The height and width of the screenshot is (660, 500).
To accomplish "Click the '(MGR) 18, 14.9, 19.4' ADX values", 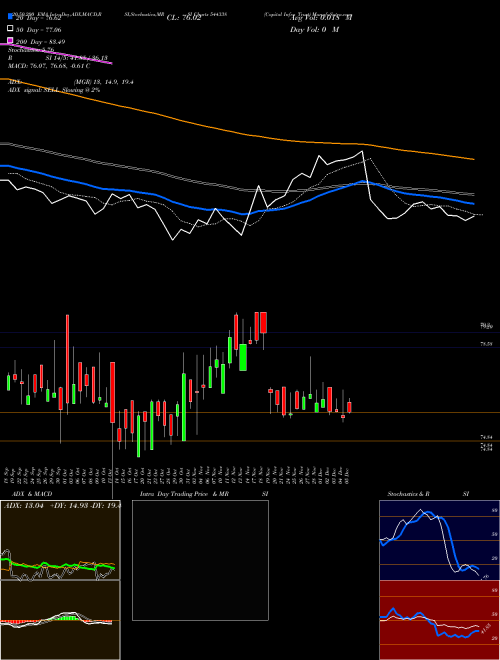I will (104, 82).
